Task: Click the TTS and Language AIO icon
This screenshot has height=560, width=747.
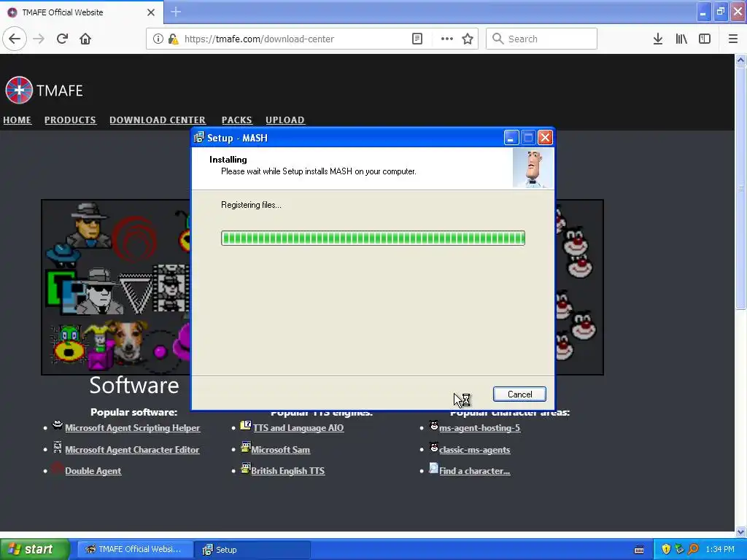Action: [245, 425]
